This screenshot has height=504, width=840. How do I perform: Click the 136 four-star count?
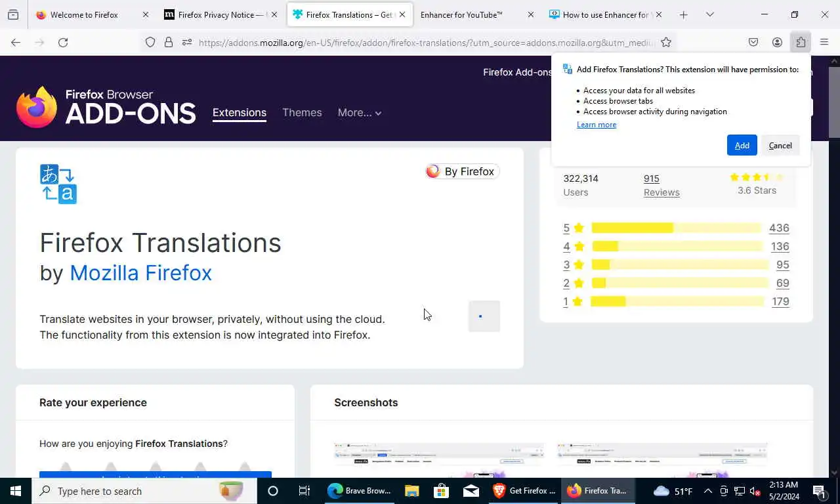pyautogui.click(x=780, y=246)
